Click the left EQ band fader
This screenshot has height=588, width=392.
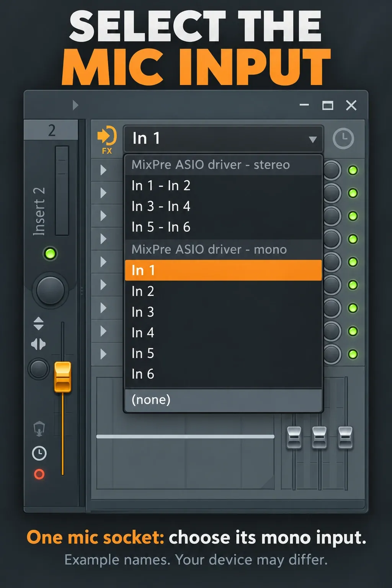pos(294,437)
